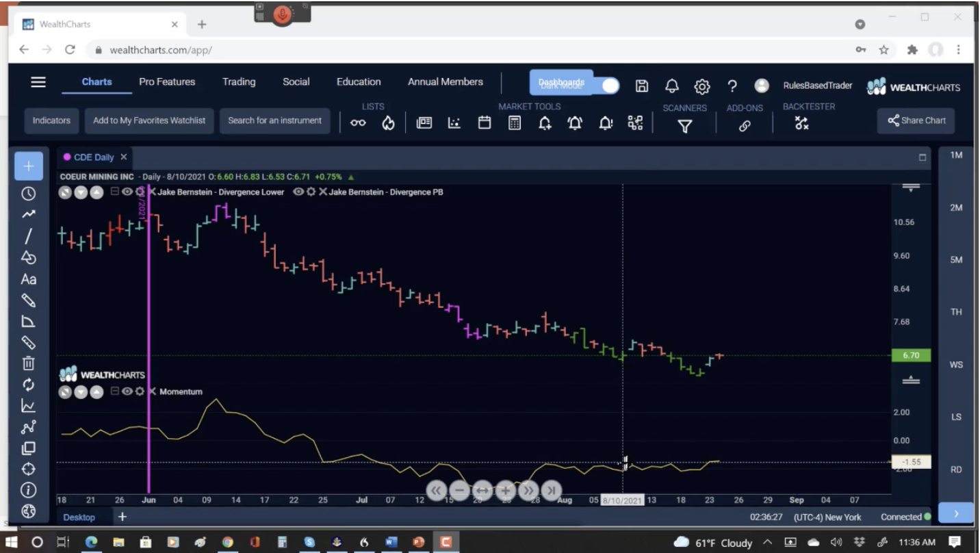The image size is (980, 553).
Task: Open Divergence Lower indicator settings gear
Action: click(x=140, y=192)
